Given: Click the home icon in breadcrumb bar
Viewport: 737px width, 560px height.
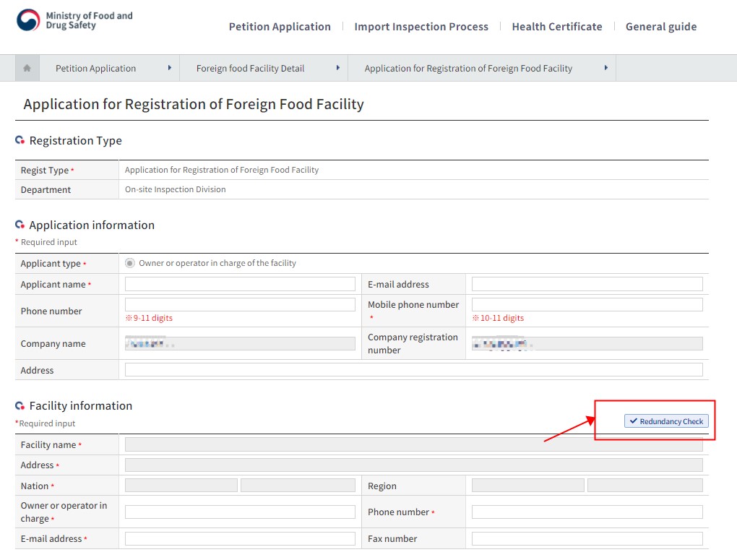Looking at the screenshot, I should [x=27, y=68].
